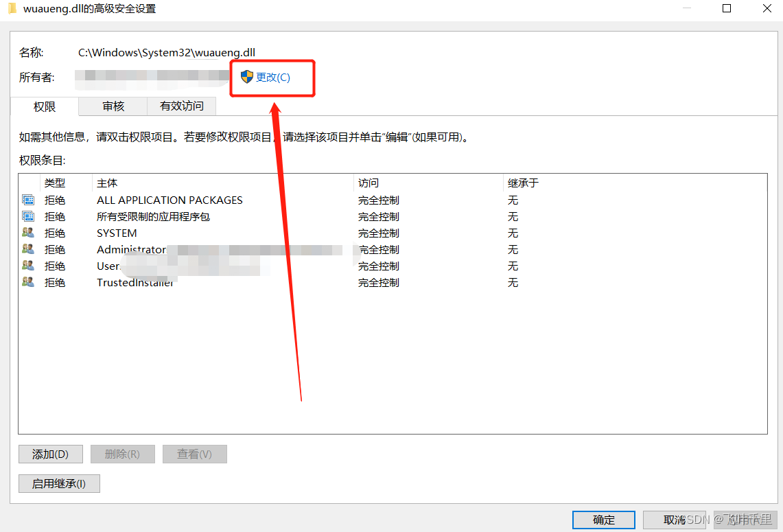This screenshot has height=532, width=783.
Task: Click the 添加(D) button
Action: click(x=50, y=454)
